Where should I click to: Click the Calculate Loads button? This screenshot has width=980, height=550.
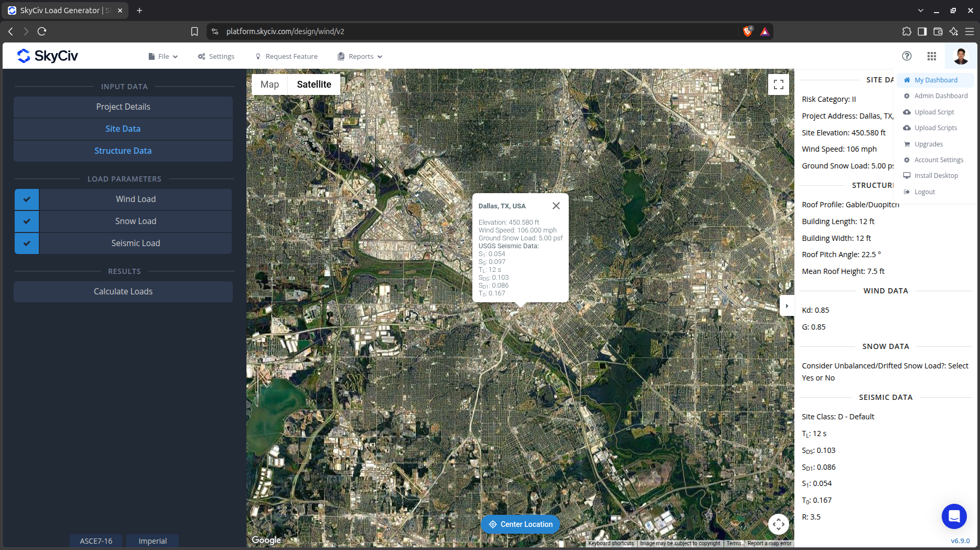(x=123, y=292)
